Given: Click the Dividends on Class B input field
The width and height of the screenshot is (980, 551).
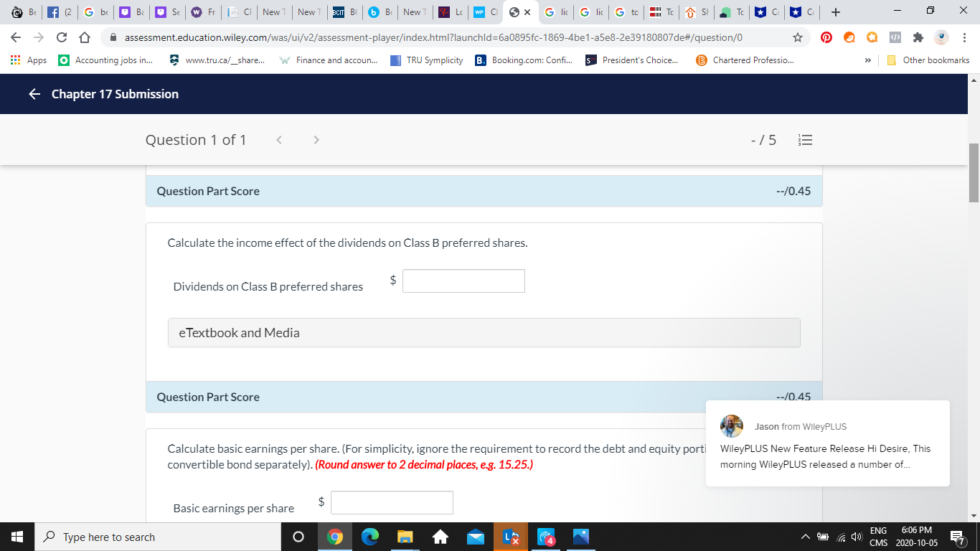Looking at the screenshot, I should pyautogui.click(x=463, y=281).
